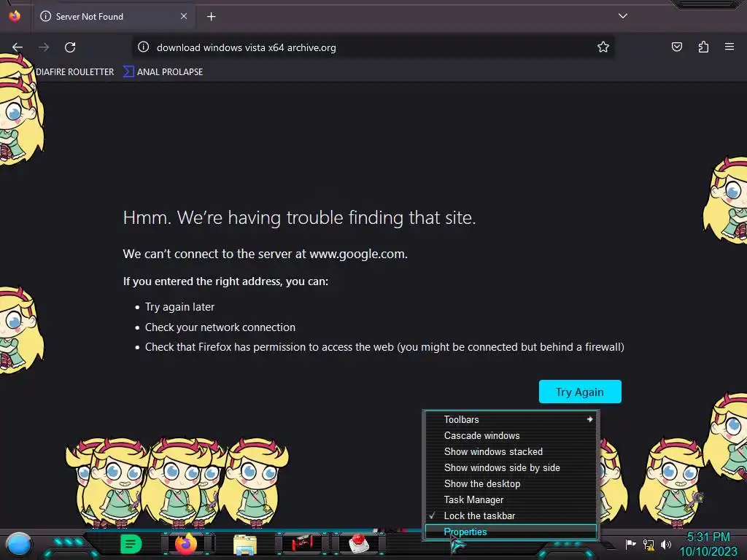Image resolution: width=747 pixels, height=560 pixels.
Task: Open the Firefox hamburger application menu
Action: (x=729, y=47)
